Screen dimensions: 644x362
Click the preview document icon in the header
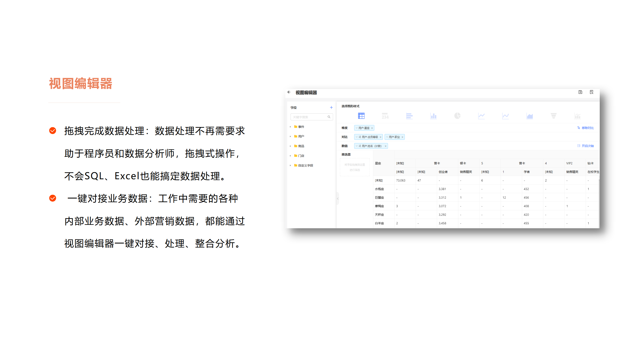[591, 92]
